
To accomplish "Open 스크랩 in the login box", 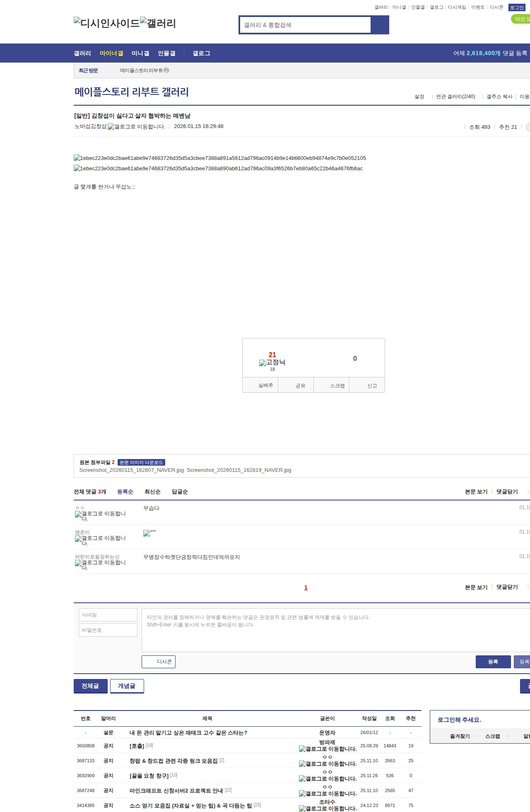I will [x=492, y=736].
